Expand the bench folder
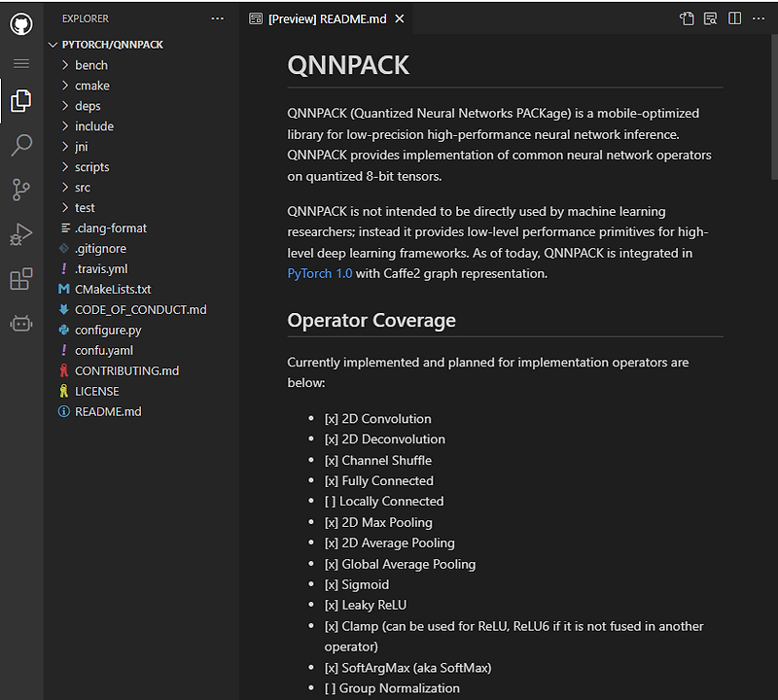 pyautogui.click(x=65, y=65)
